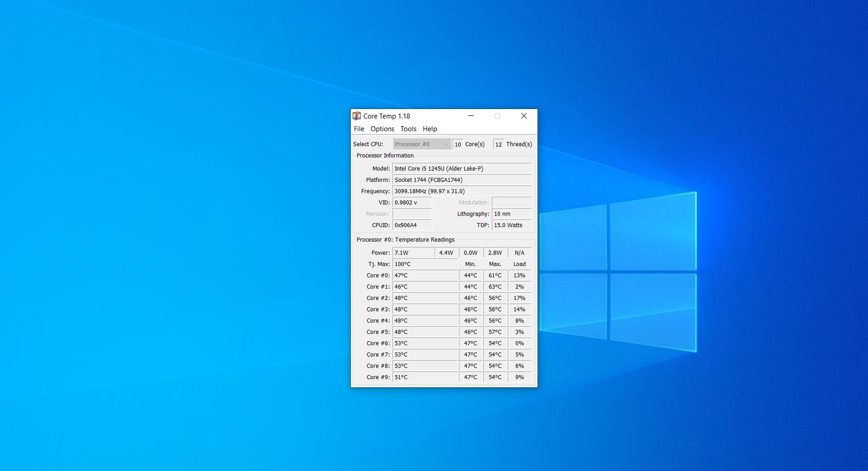Click Core #0 current temperature 47°C

coord(425,276)
